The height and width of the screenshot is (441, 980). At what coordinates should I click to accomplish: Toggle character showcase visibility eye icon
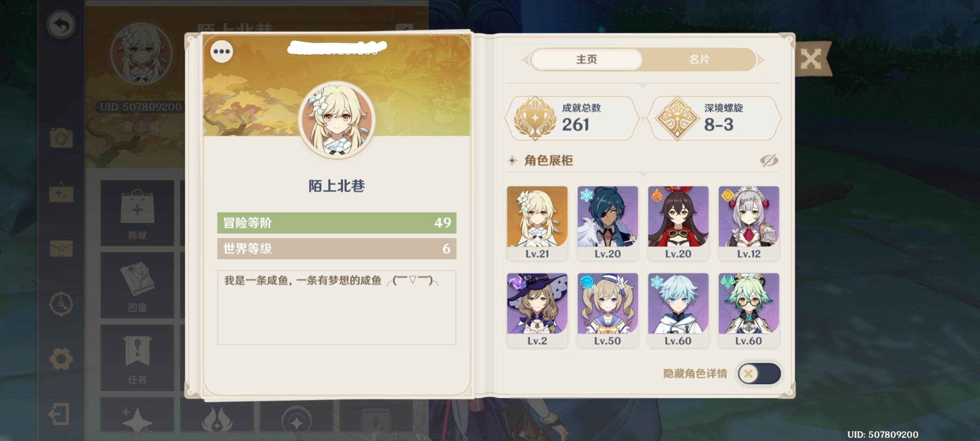pyautogui.click(x=769, y=160)
